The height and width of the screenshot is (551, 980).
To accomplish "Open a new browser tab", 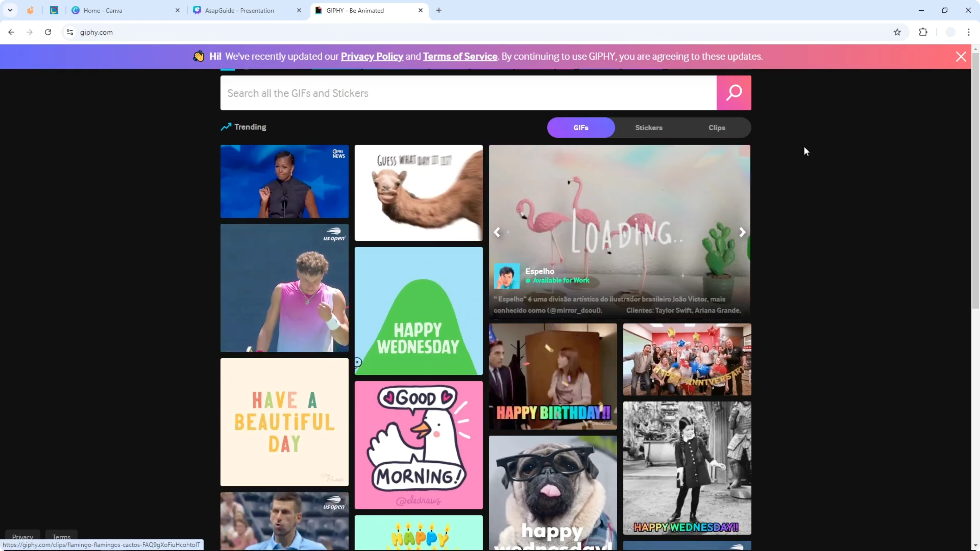I will [439, 10].
